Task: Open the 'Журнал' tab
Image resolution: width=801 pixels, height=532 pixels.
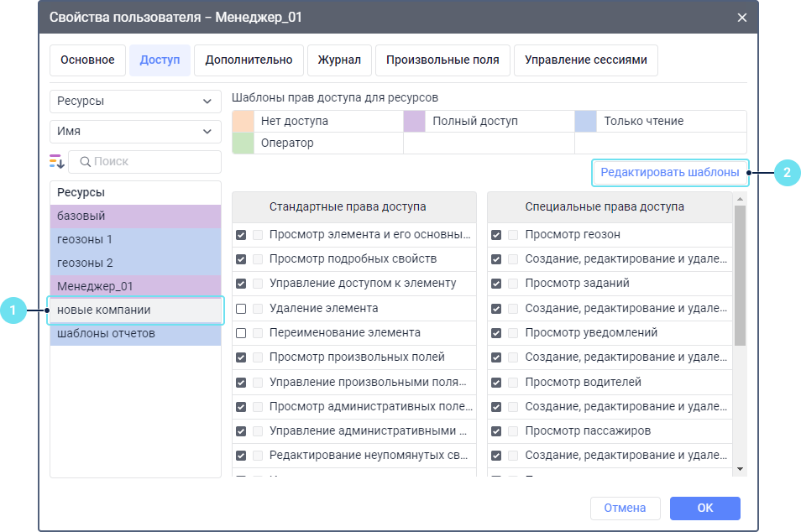Action: coord(339,60)
